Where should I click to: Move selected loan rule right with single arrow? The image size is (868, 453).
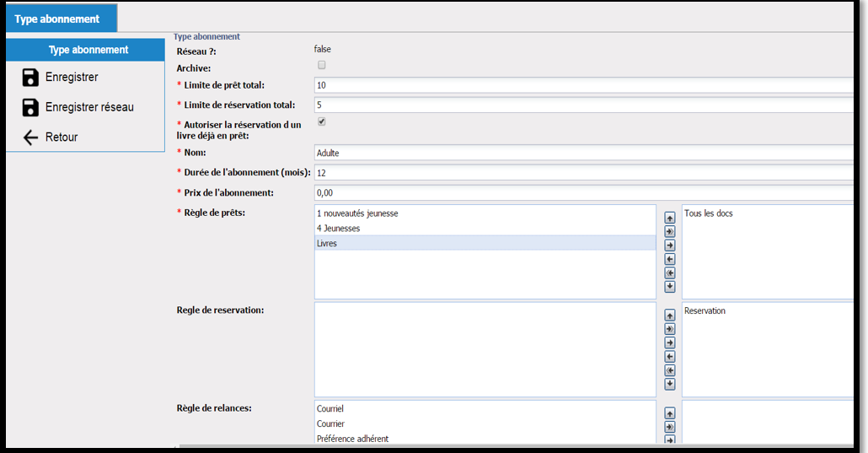pos(670,245)
